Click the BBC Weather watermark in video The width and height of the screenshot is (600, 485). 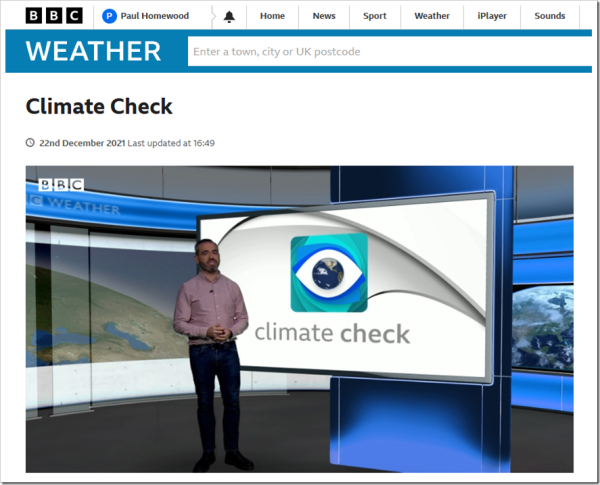coord(75,196)
